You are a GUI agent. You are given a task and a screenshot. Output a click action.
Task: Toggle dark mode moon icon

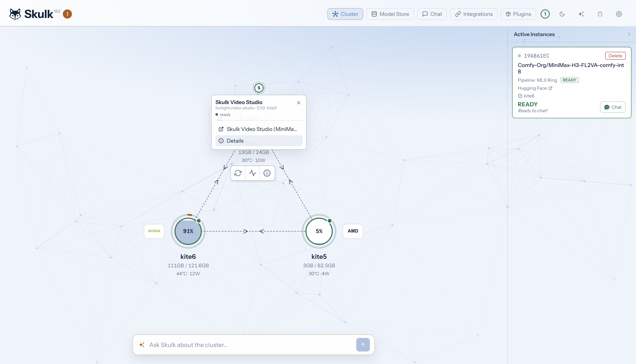pos(562,14)
